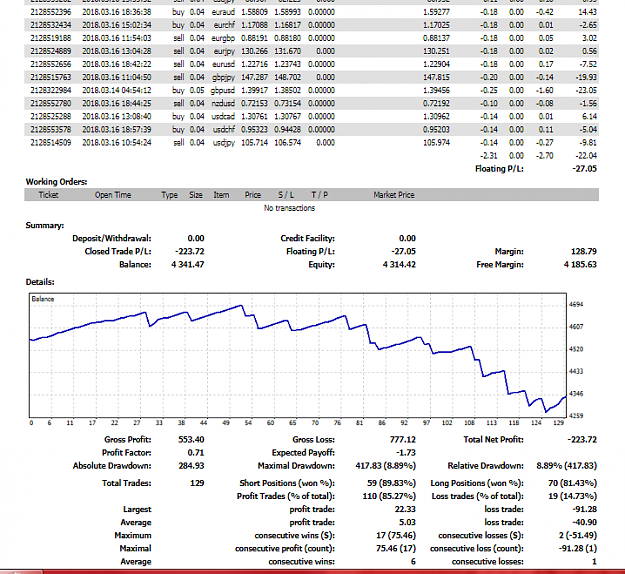Select ticket number 2128322984

pyautogui.click(x=51, y=90)
